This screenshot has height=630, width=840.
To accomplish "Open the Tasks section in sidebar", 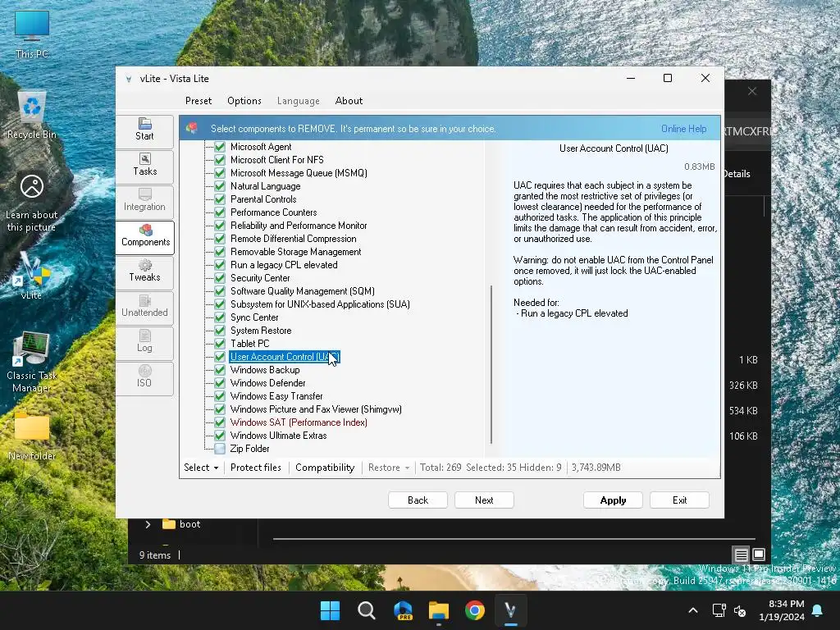I will point(144,166).
